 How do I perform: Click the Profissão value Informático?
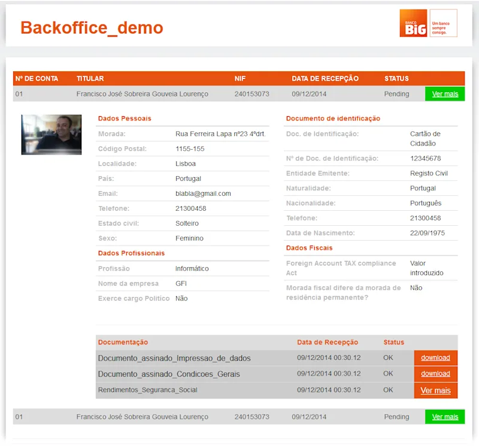[x=192, y=268]
